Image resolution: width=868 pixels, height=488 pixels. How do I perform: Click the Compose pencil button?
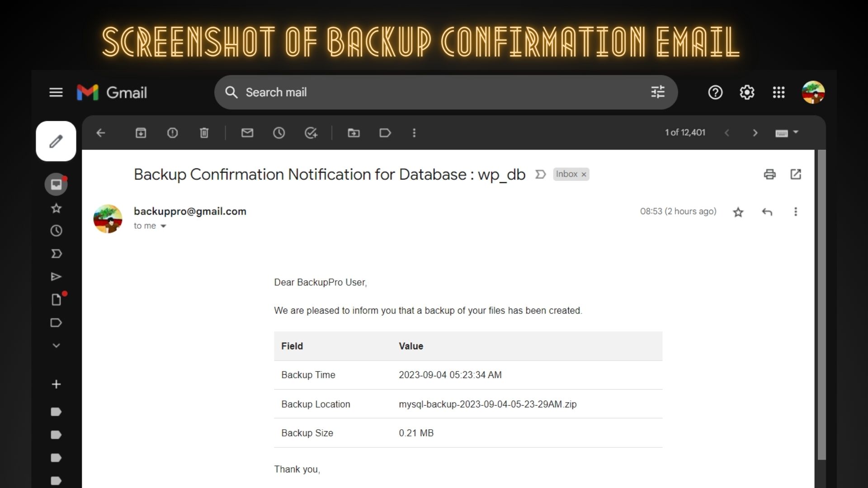tap(56, 141)
